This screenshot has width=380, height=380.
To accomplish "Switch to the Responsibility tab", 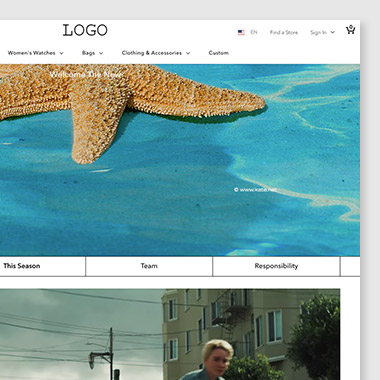I will coord(276,266).
